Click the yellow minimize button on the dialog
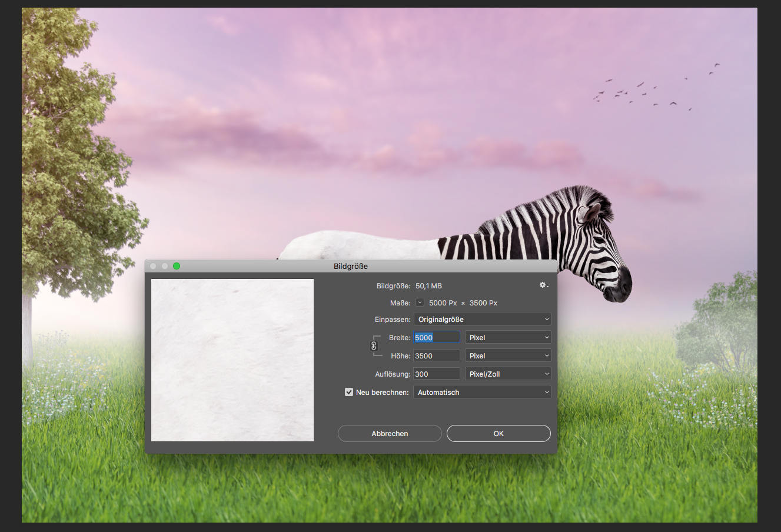This screenshot has width=781, height=532. click(x=164, y=265)
